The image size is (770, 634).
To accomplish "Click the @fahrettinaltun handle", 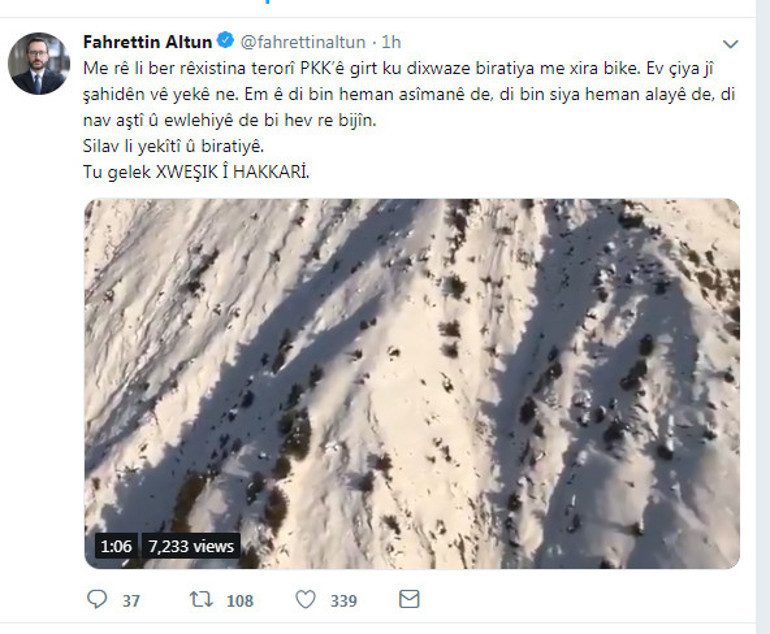I will (x=303, y=42).
